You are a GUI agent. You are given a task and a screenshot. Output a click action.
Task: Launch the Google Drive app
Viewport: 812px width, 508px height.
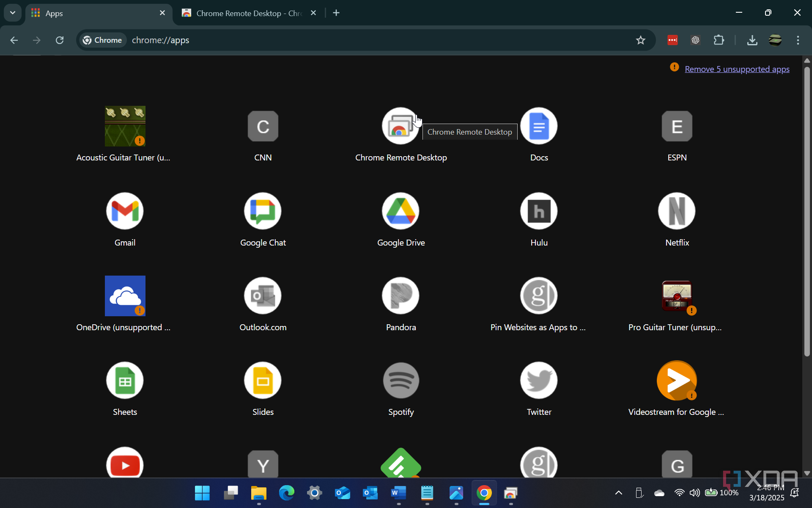pos(401,211)
